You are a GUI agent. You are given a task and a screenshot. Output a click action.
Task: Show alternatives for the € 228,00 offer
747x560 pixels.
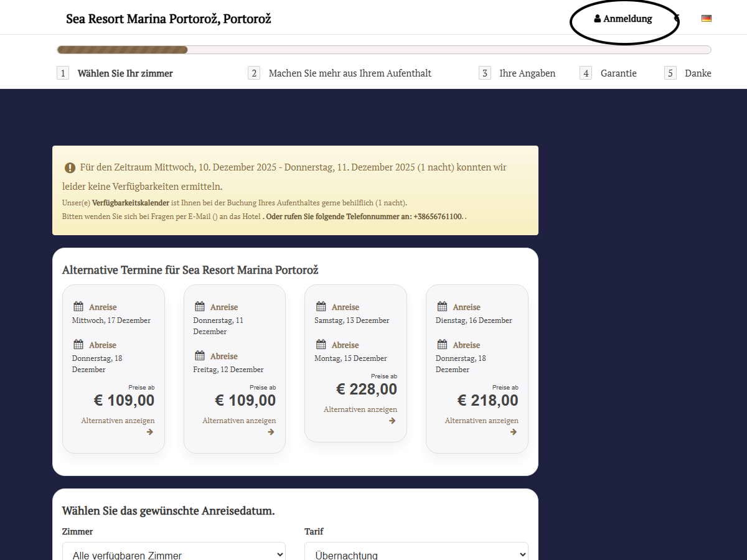(360, 409)
